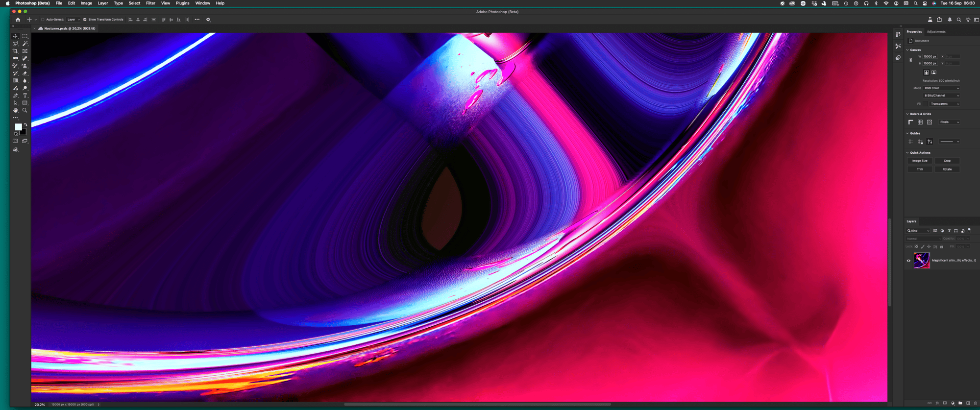Open the Transparent fill dropdown

[944, 104]
